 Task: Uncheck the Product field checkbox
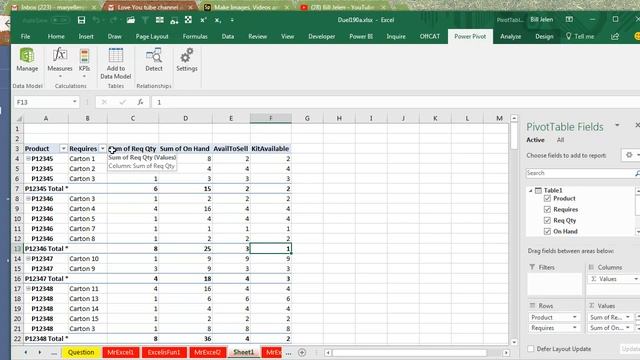[x=547, y=198]
